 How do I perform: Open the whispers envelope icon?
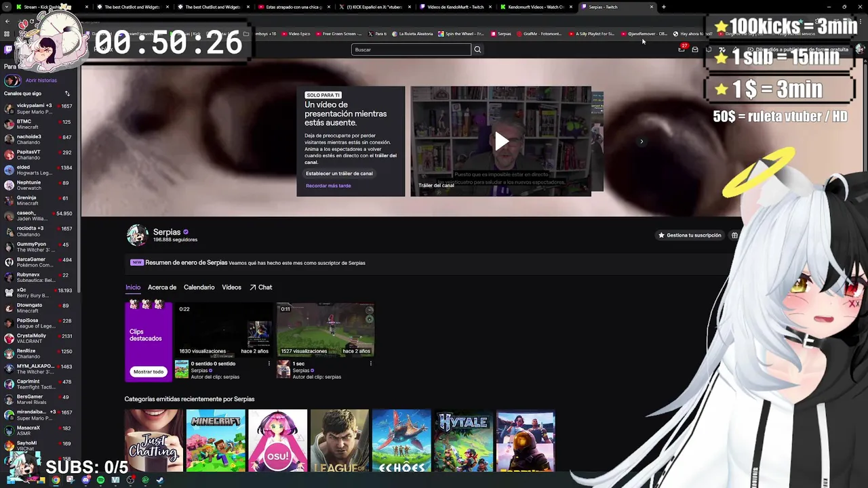[695, 49]
